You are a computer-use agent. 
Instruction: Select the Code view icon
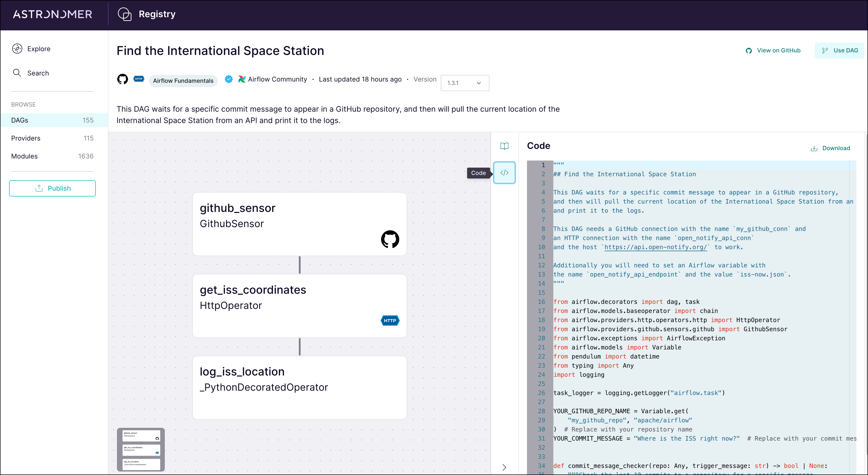(504, 172)
